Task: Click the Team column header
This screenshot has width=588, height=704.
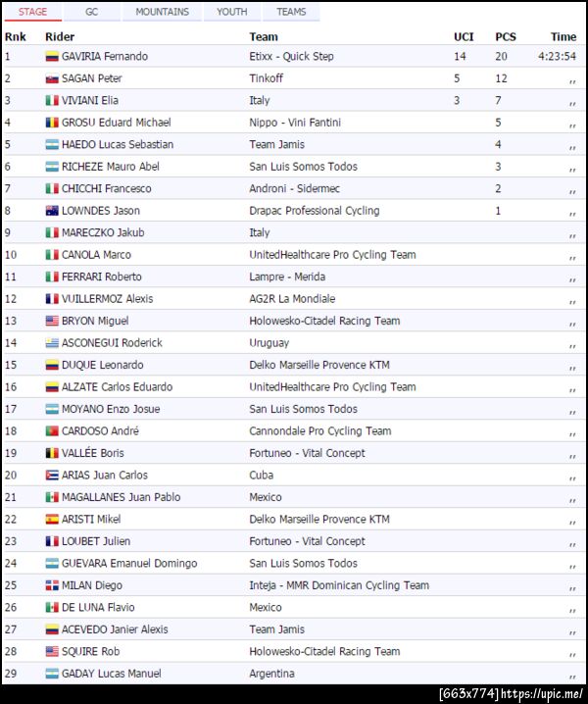Action: (264, 37)
